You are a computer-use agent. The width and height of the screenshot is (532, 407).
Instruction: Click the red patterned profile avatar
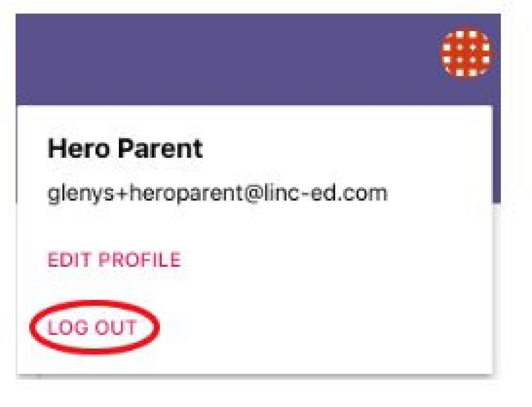click(x=466, y=53)
